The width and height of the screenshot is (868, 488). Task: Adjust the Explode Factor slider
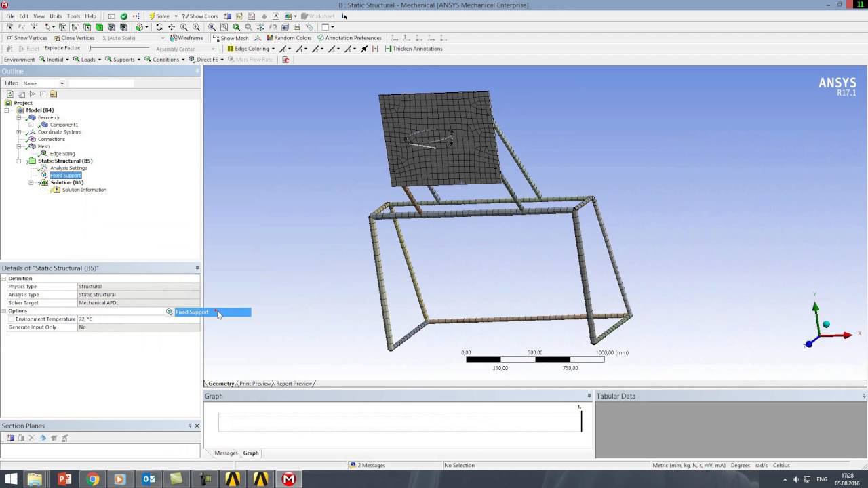click(x=119, y=49)
